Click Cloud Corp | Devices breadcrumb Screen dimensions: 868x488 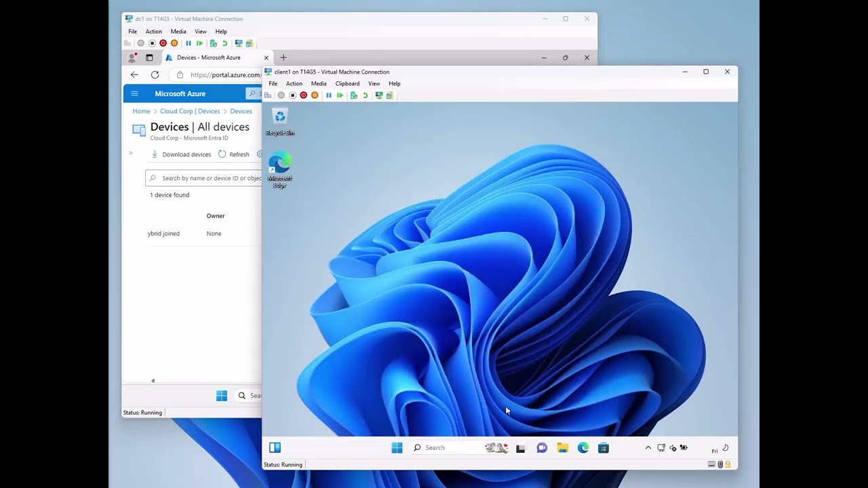pos(190,111)
